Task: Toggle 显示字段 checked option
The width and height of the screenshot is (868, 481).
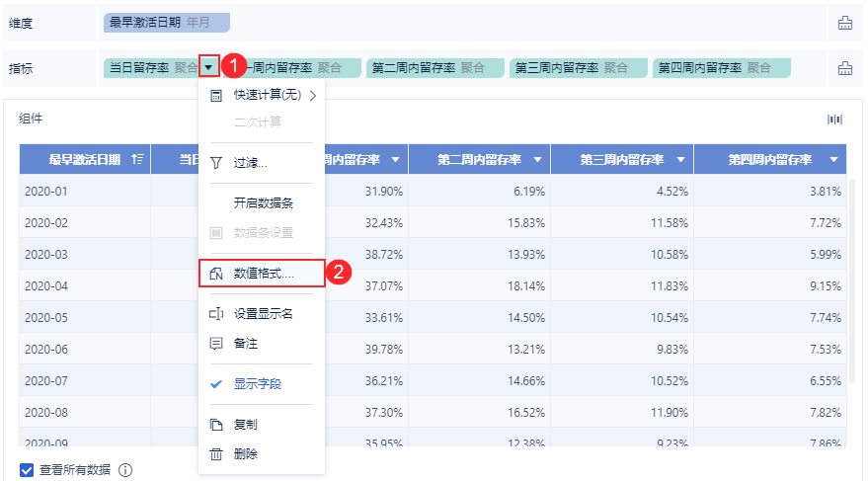Action: [x=257, y=384]
